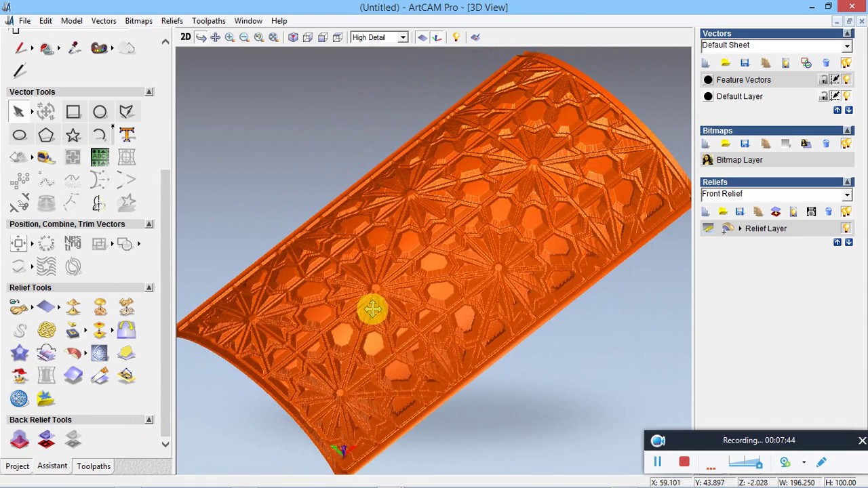The height and width of the screenshot is (488, 868).
Task: Open the colour palette tool
Action: 99,48
